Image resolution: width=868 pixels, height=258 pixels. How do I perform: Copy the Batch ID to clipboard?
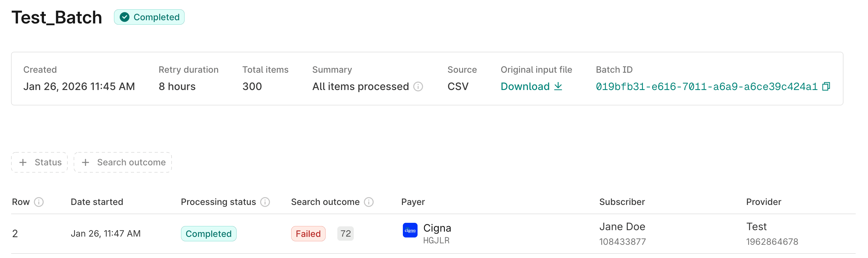[x=826, y=87]
